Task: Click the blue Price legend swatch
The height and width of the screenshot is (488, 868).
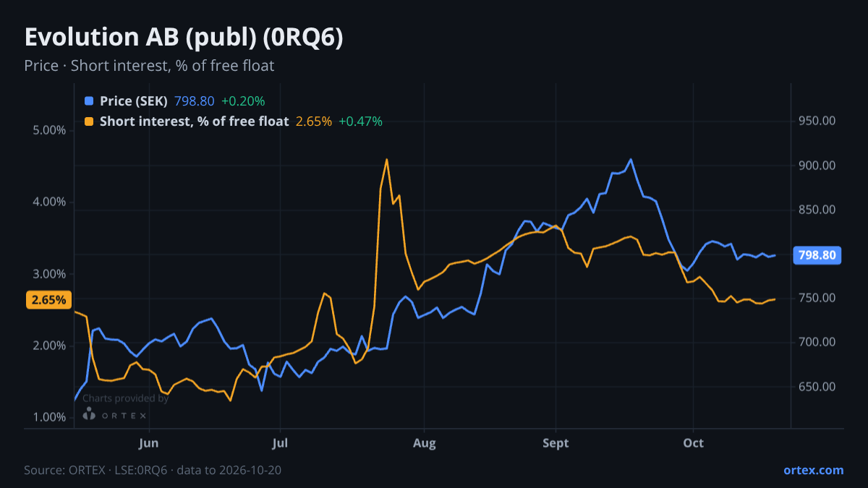Action: click(89, 100)
